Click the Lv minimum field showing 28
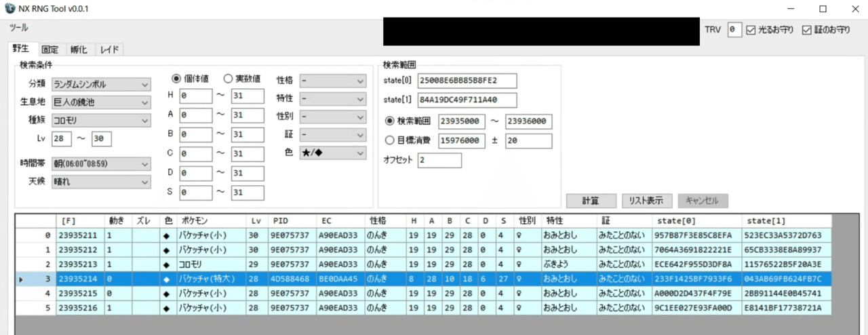868x335 pixels. point(61,139)
